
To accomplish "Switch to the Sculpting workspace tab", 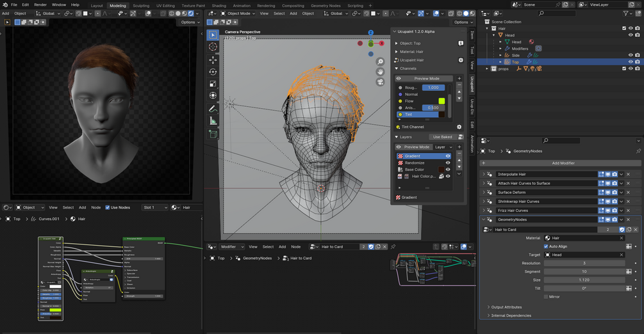I will pyautogui.click(x=141, y=5).
